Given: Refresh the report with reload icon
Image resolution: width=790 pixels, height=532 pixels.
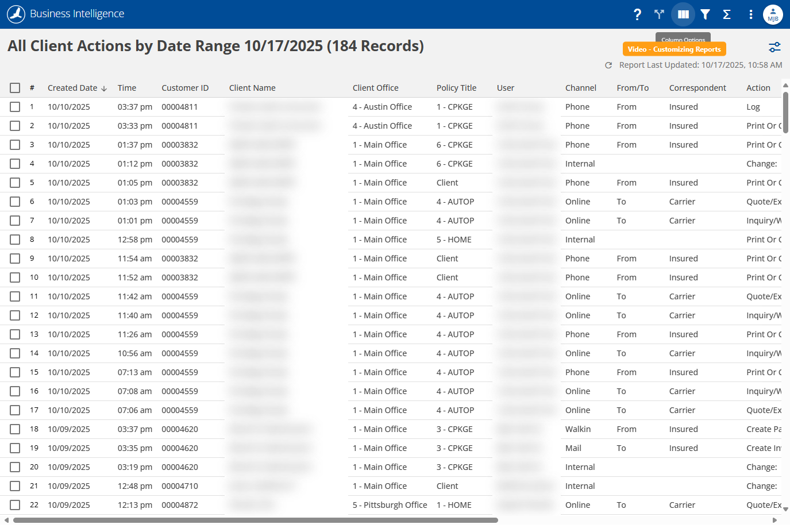Looking at the screenshot, I should point(608,65).
